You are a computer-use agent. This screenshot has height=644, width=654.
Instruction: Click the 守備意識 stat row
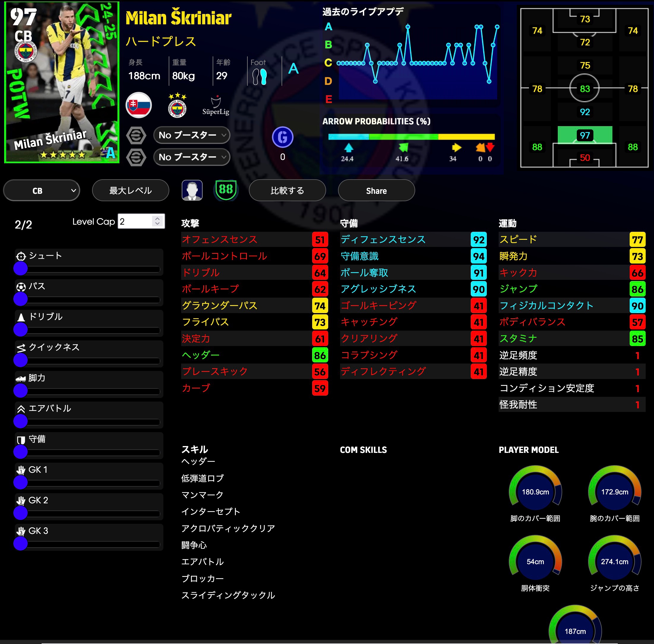point(413,256)
